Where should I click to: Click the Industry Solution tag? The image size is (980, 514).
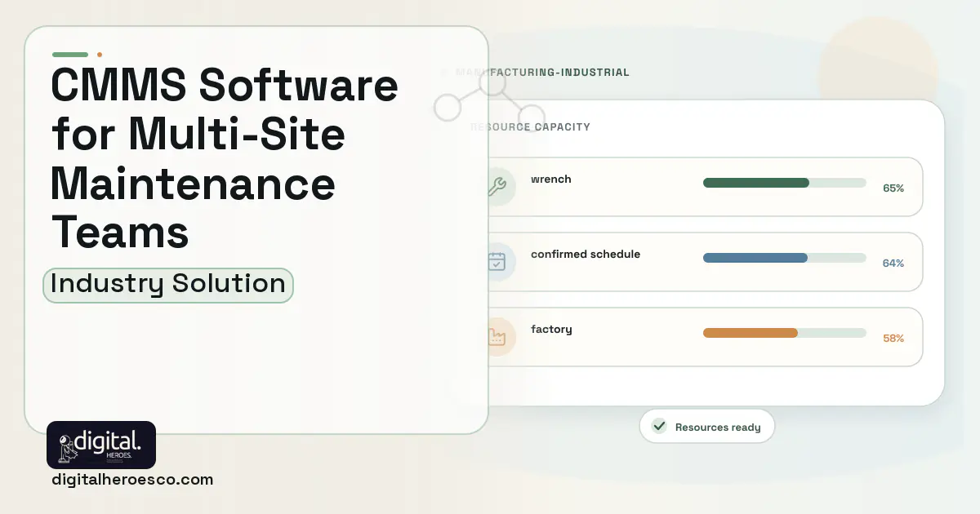[167, 285]
